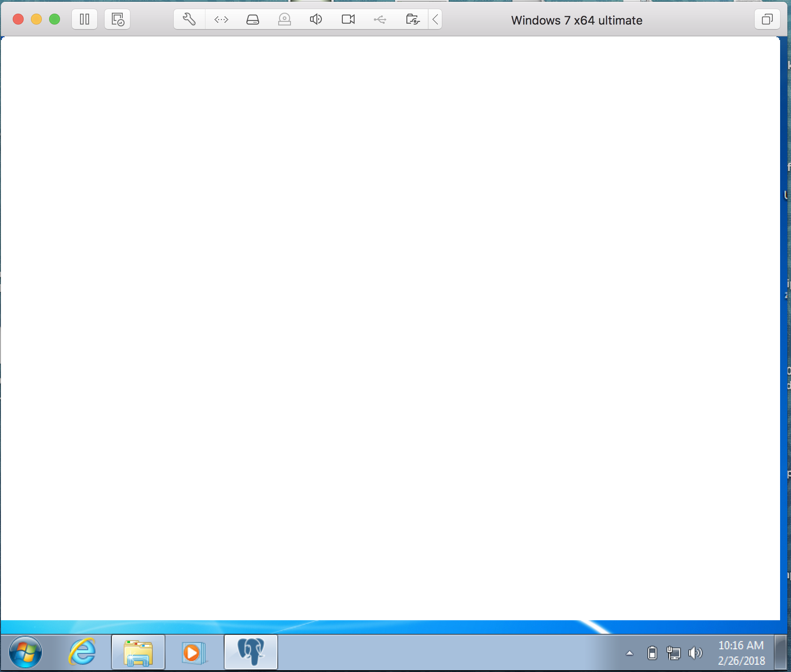
Task: Open the snapshots manager button
Action: [x=117, y=20]
